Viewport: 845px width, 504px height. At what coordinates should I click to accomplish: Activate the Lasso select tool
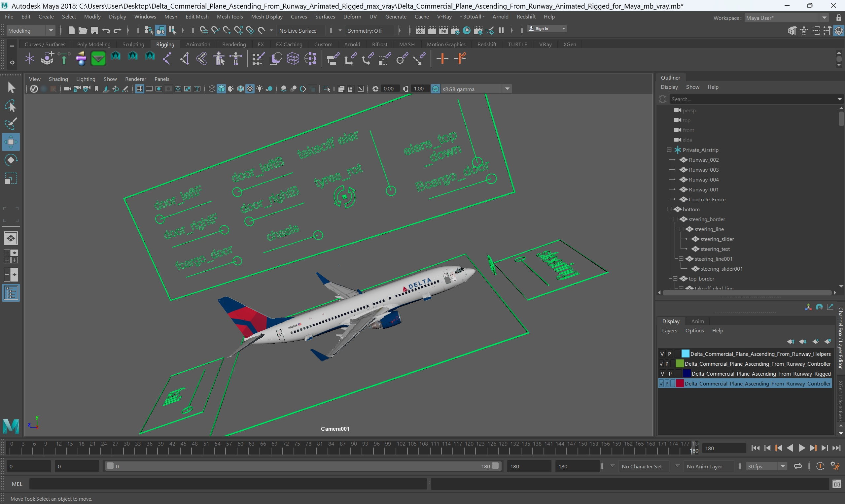click(11, 106)
